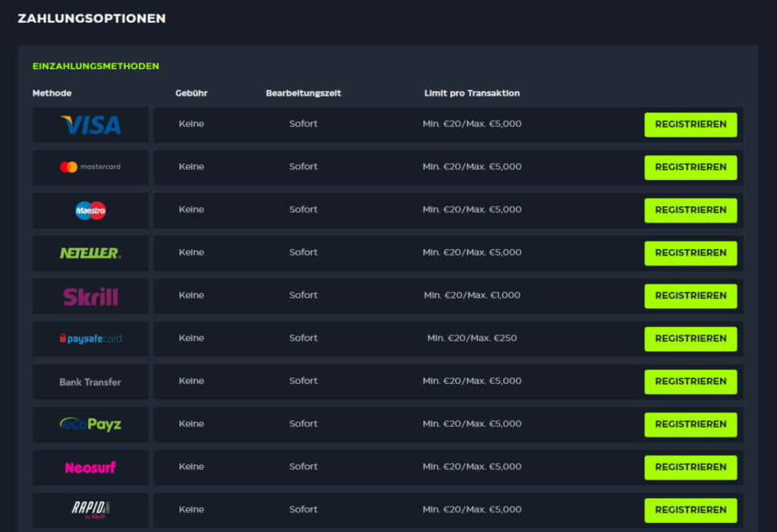Click Registrieren in the Rapid row
The width and height of the screenshot is (777, 532).
click(x=690, y=510)
